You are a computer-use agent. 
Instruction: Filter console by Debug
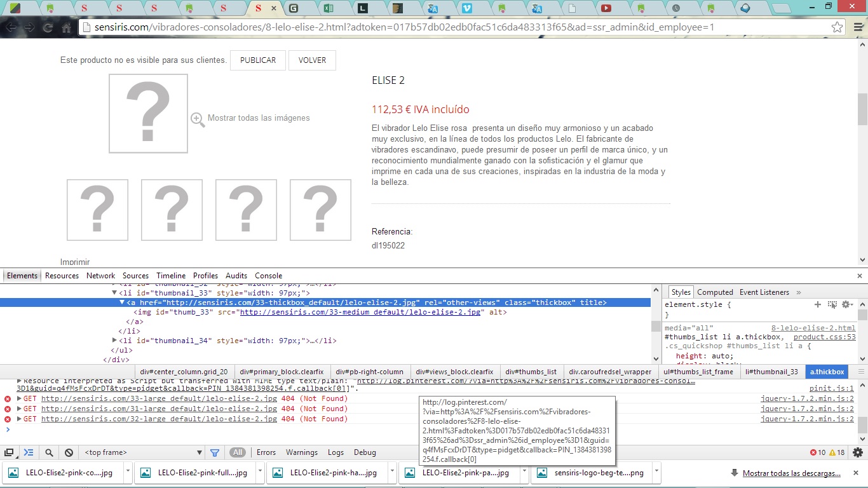[365, 452]
